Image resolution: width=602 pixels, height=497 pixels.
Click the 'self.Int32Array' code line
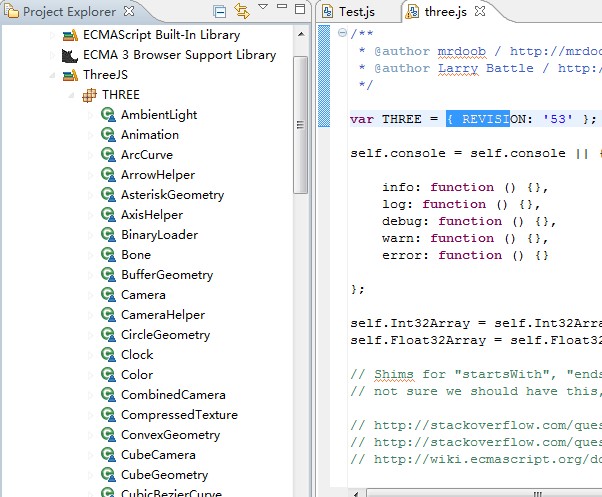click(476, 324)
